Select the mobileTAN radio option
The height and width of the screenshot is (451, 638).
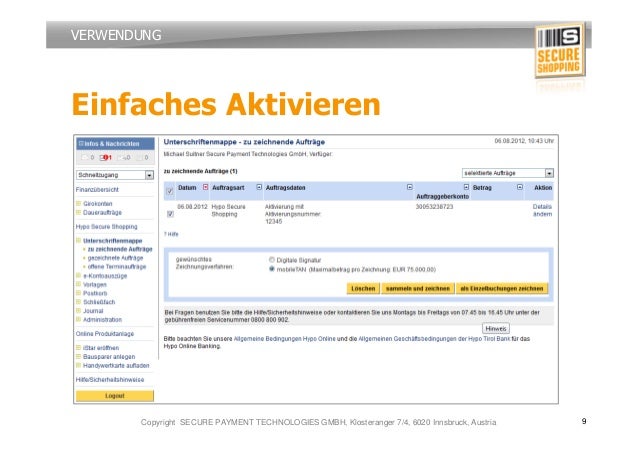click(272, 269)
